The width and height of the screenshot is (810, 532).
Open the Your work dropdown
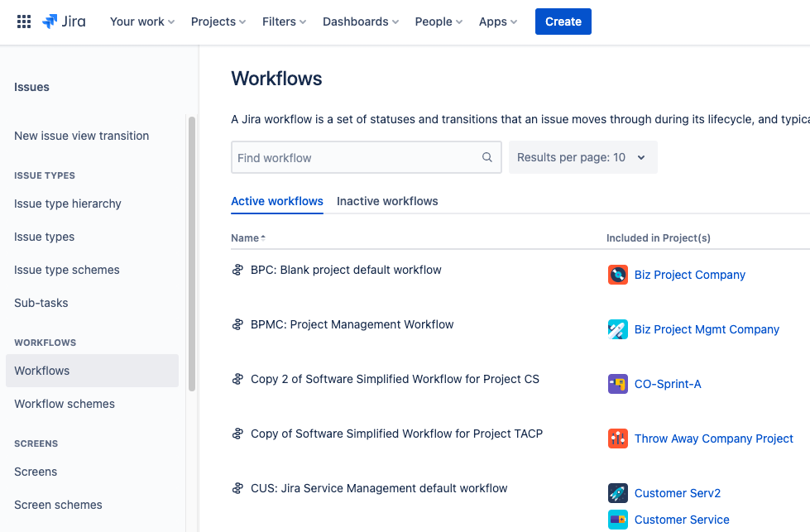tap(142, 22)
